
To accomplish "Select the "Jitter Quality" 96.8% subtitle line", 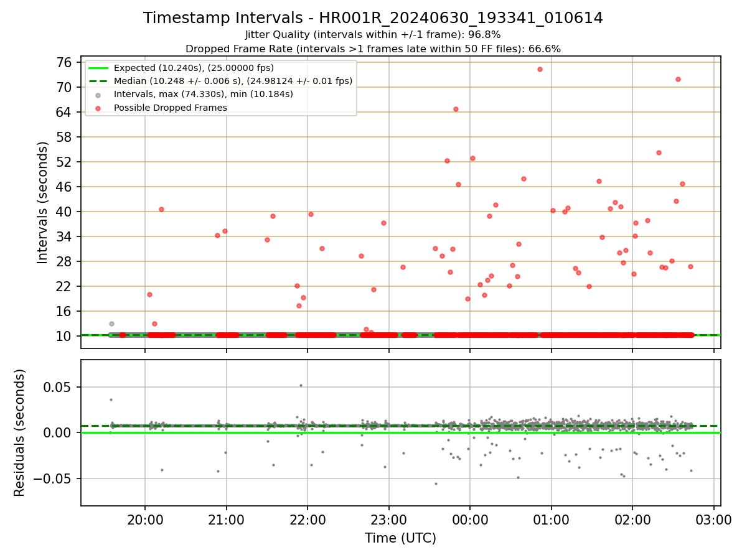I will click(x=373, y=35).
